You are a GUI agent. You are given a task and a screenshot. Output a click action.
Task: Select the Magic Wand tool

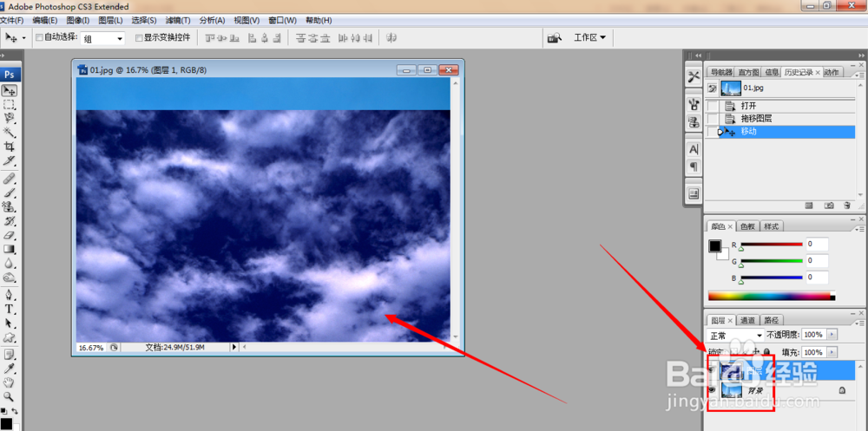coord(10,132)
